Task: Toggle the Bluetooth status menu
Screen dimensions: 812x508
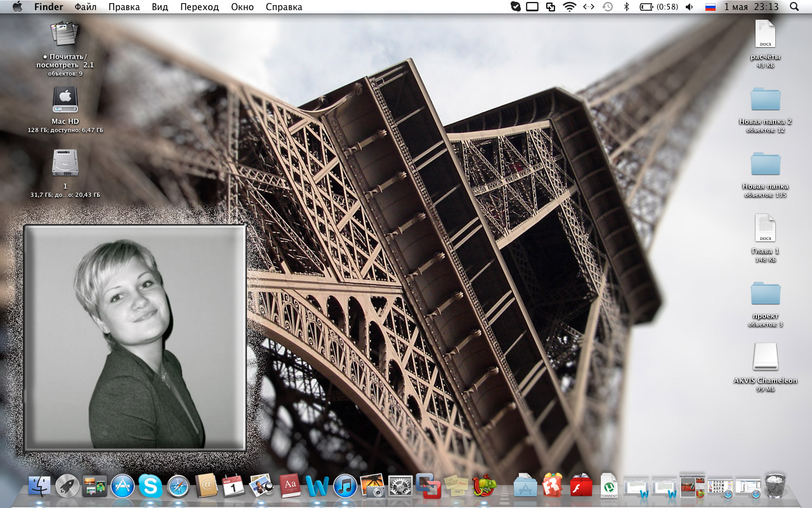Action: coord(626,7)
